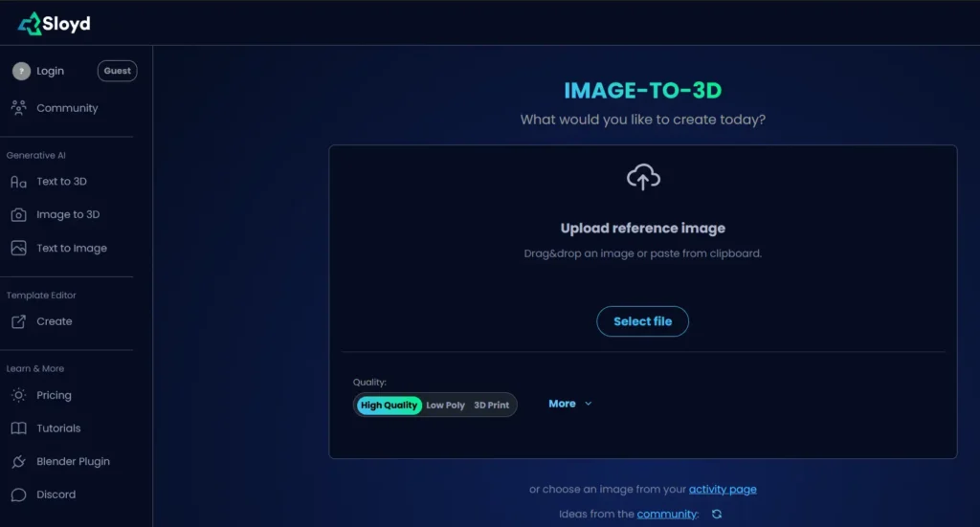The width and height of the screenshot is (980, 527).
Task: Open Tutorials from sidebar
Action: tap(58, 428)
